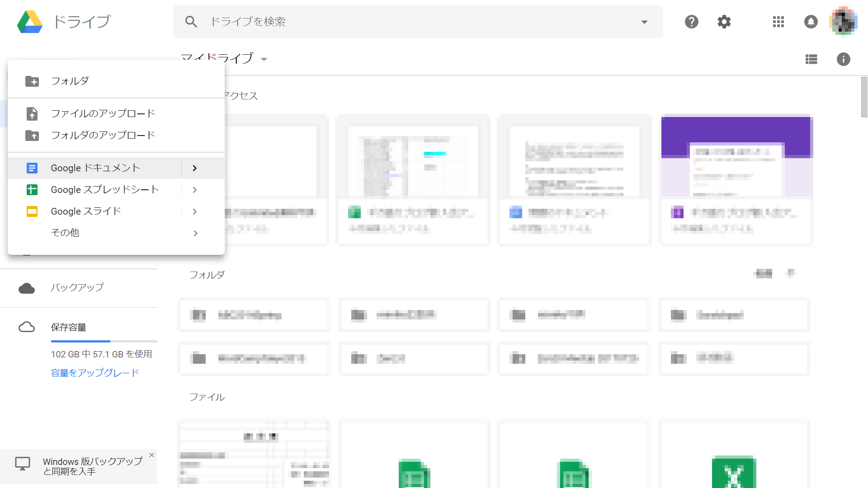The height and width of the screenshot is (488, 868).
Task: Click Windows 版バックアップと同期を入手 banner
Action: pyautogui.click(x=79, y=466)
